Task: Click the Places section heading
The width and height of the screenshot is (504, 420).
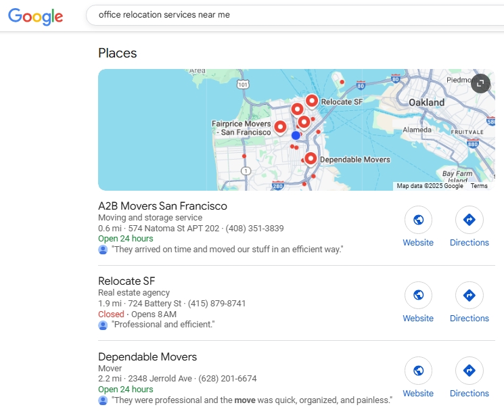Action: [x=117, y=53]
